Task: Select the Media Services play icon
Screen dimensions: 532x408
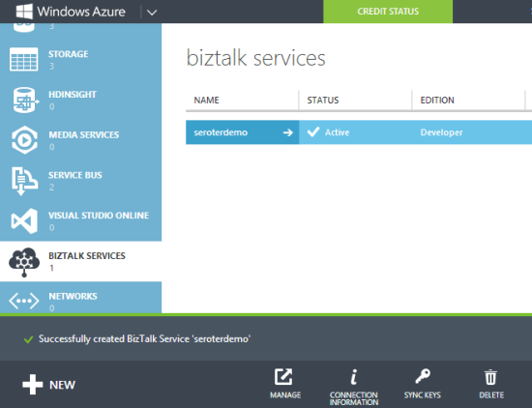Action: click(24, 140)
